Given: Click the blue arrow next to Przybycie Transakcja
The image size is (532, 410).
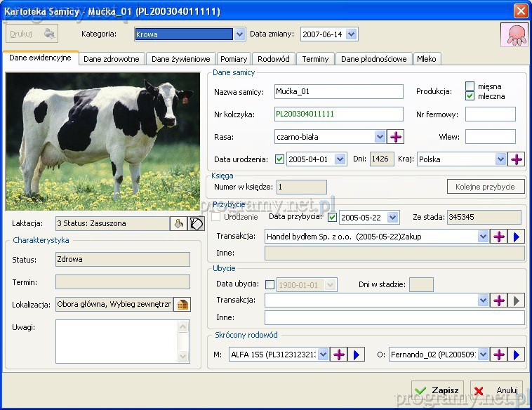Looking at the screenshot, I should point(517,237).
